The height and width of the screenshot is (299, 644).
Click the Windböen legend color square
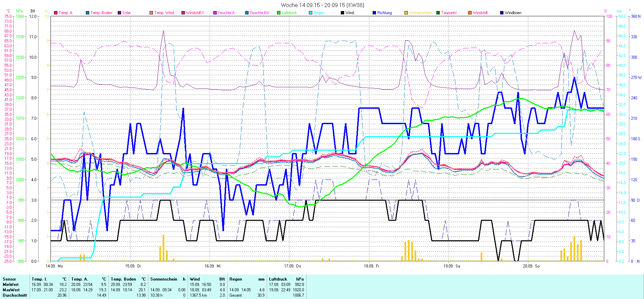502,13
